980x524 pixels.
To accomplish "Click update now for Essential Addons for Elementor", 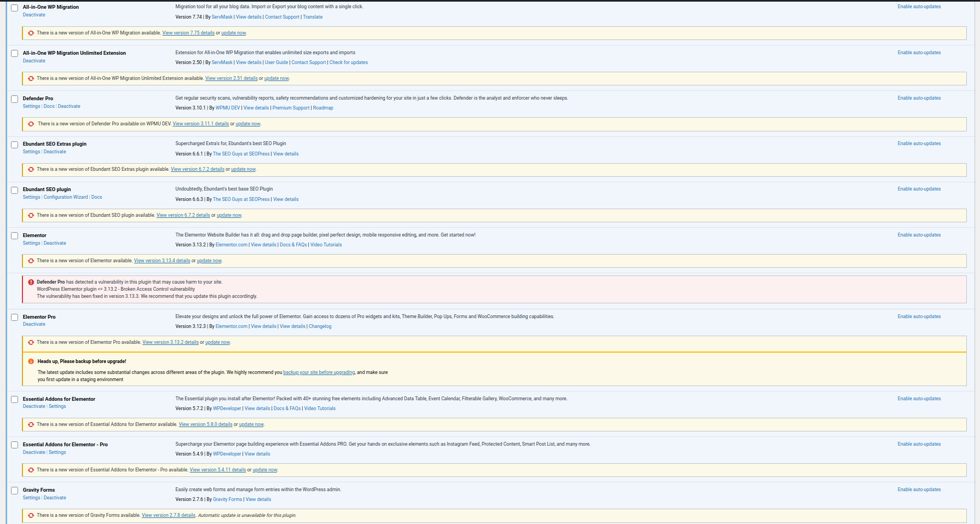I will pyautogui.click(x=251, y=424).
